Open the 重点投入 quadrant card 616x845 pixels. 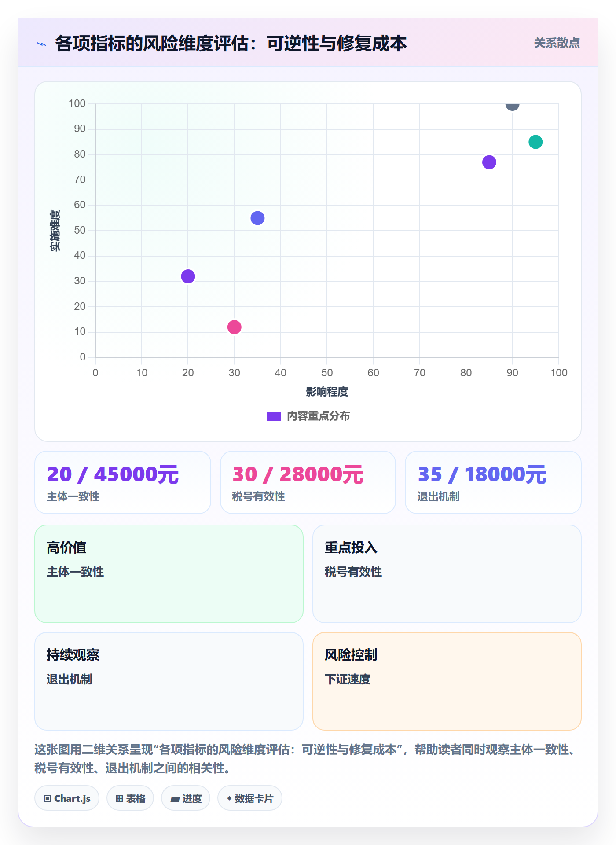[447, 574]
